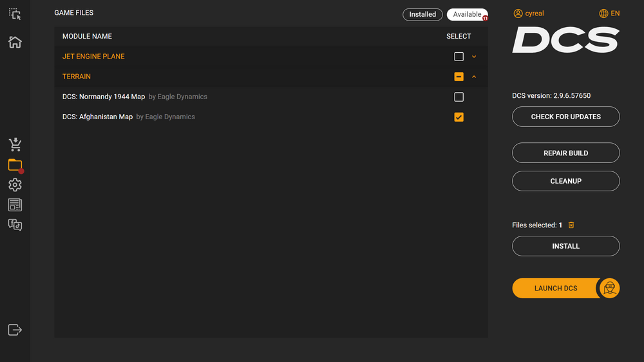Image resolution: width=644 pixels, height=362 pixels.
Task: Uncheck the DCS: Afghanistan Map checkbox
Action: [x=459, y=117]
